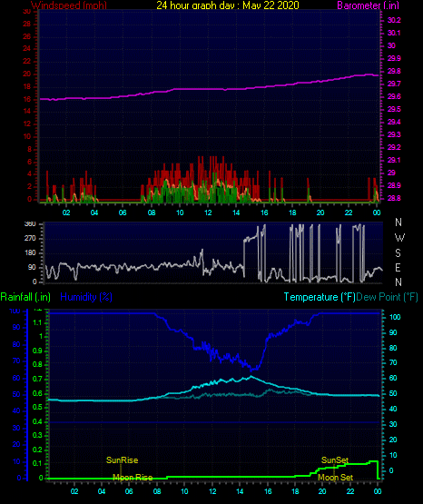
Task: Click the W wind direction label
Action: click(399, 238)
